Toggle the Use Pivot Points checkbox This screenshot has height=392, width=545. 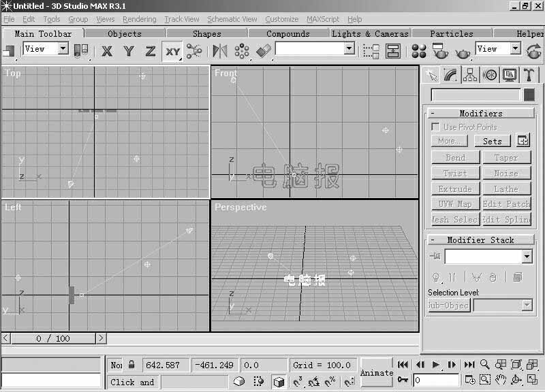click(435, 127)
